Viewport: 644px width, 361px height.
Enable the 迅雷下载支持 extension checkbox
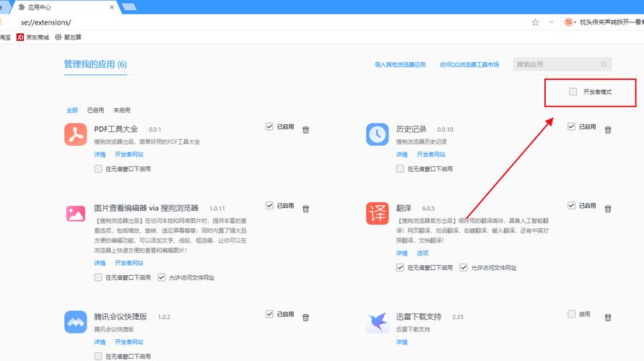click(572, 314)
